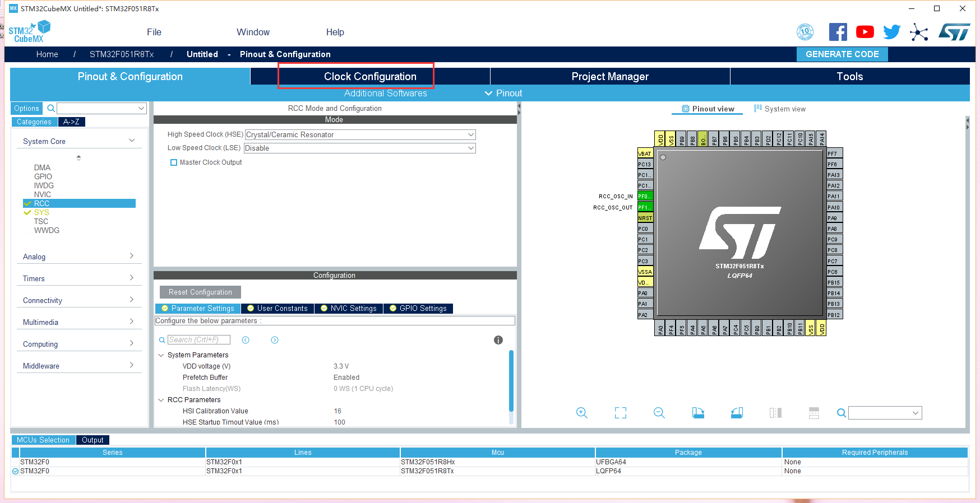The image size is (980, 503).
Task: Open the peripheral search combo box in the sidebar
Action: [x=101, y=108]
